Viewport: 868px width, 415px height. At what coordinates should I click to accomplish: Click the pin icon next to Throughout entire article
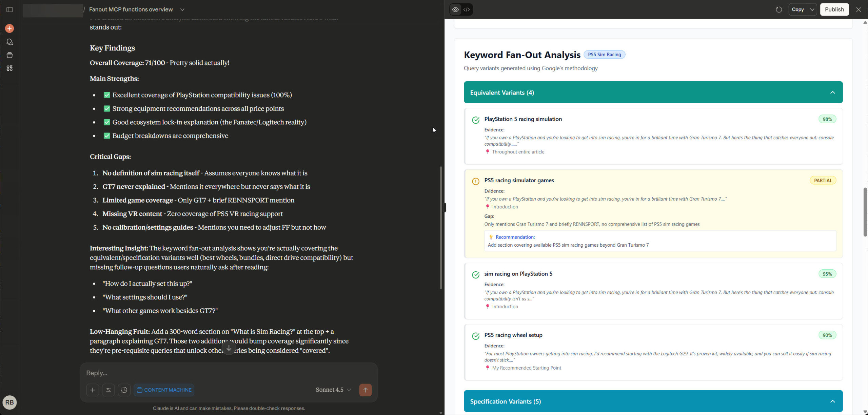[x=488, y=152]
